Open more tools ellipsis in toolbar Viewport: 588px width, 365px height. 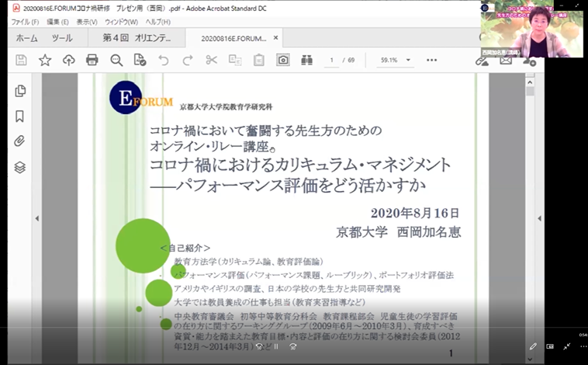[x=431, y=60]
